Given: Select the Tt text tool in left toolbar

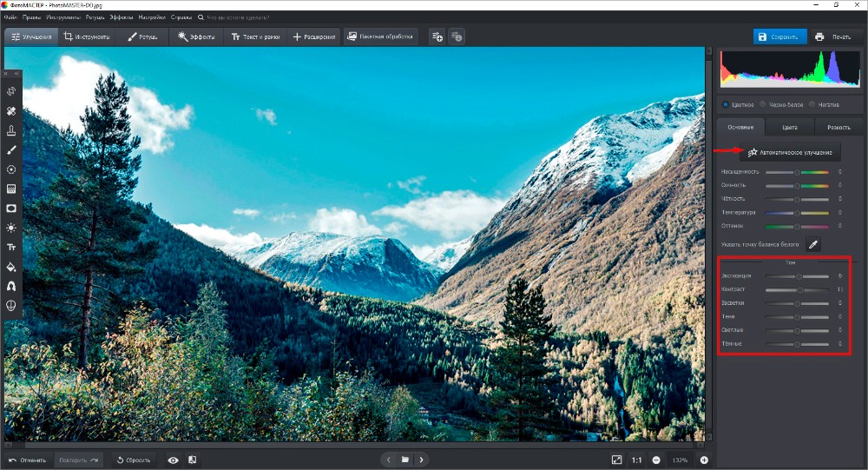Looking at the screenshot, I should (x=11, y=248).
